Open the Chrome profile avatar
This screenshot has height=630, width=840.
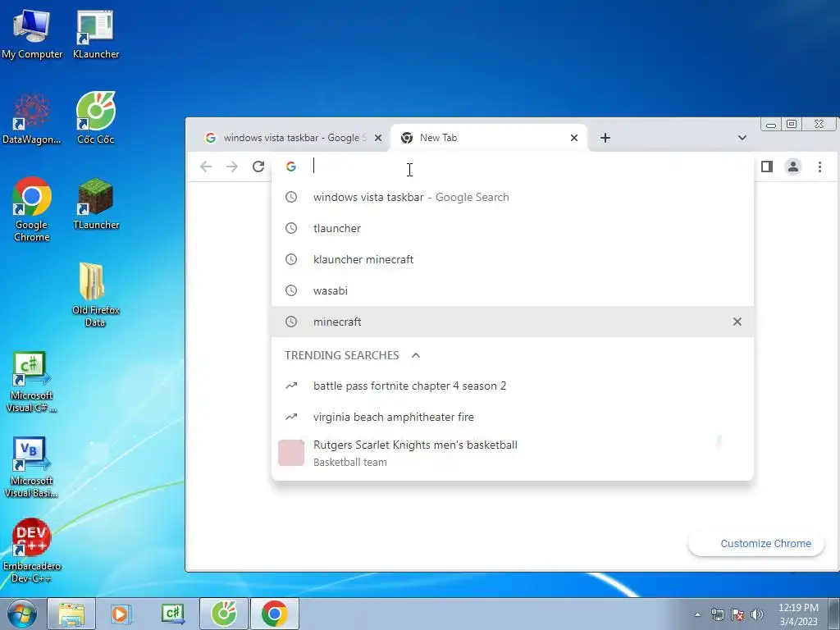[x=793, y=167]
